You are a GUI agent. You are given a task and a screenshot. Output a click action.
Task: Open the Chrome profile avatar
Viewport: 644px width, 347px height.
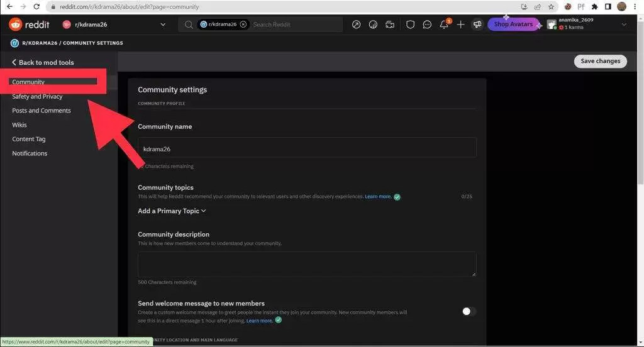tap(622, 6)
